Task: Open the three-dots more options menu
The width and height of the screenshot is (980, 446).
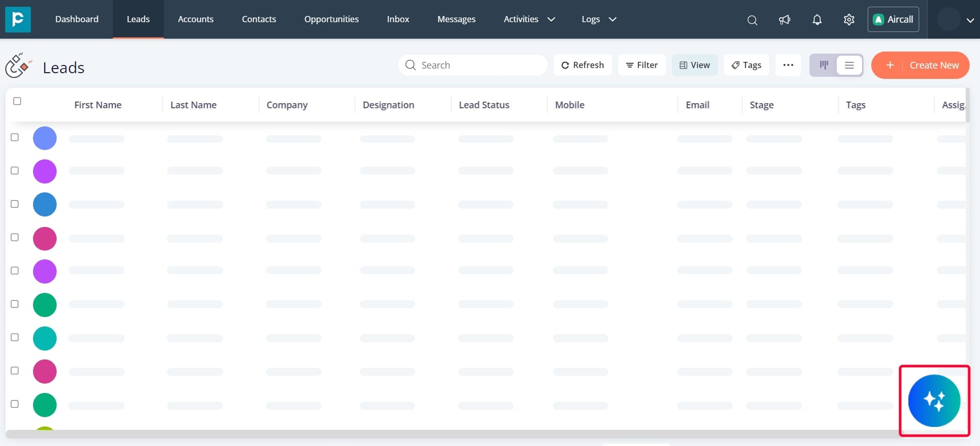Action: point(788,65)
